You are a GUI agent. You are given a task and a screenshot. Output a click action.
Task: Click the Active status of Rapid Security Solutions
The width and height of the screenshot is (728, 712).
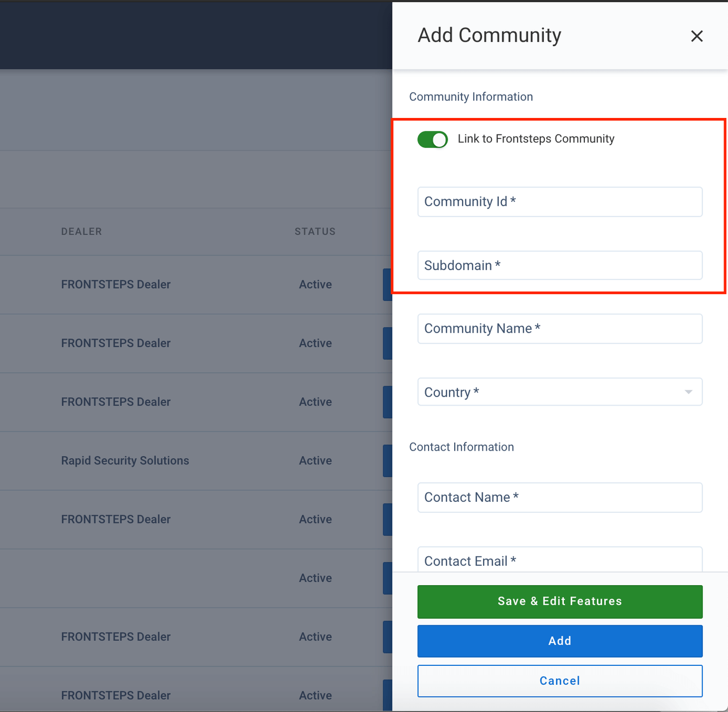pos(316,461)
